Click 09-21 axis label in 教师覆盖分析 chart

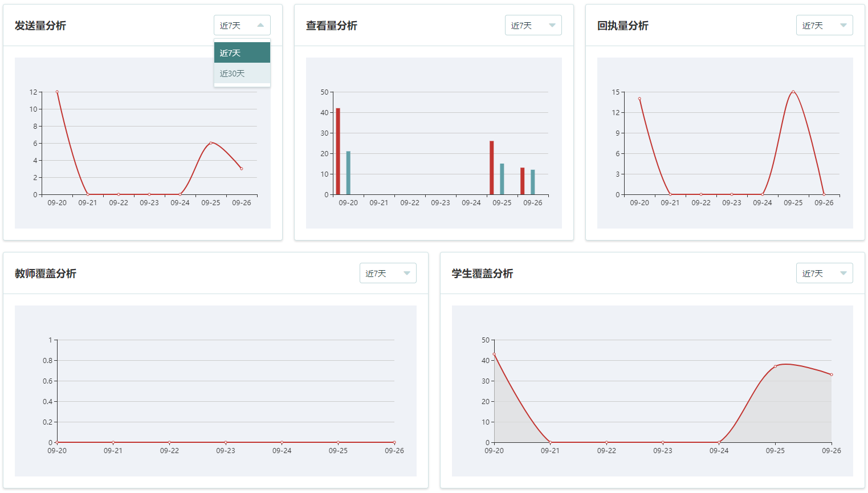pyautogui.click(x=113, y=451)
